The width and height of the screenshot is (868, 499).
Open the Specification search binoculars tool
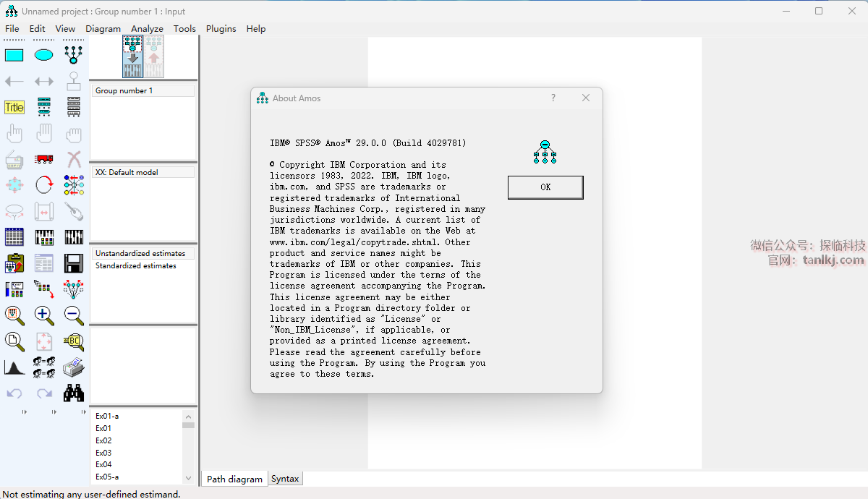(x=73, y=393)
